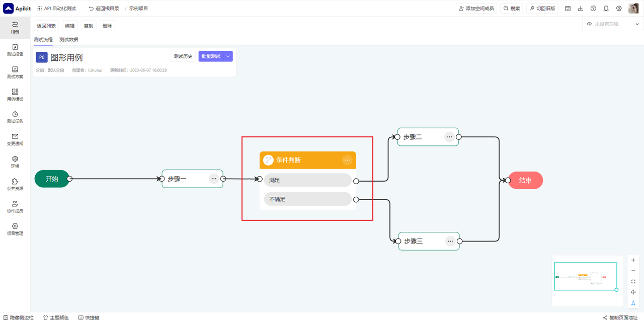Viewport: 644px width, 322px height.
Task: Toggle 隐藏侧边栏 at the bottom left
Action: [18, 317]
